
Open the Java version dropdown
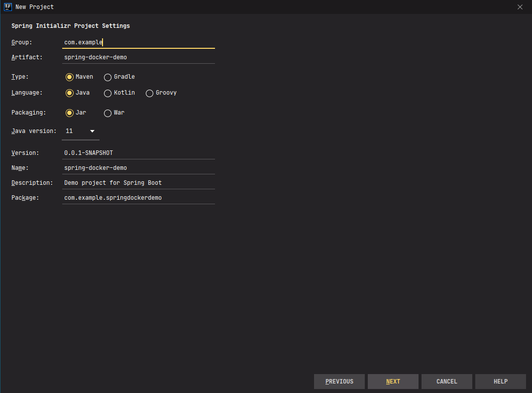(x=81, y=131)
